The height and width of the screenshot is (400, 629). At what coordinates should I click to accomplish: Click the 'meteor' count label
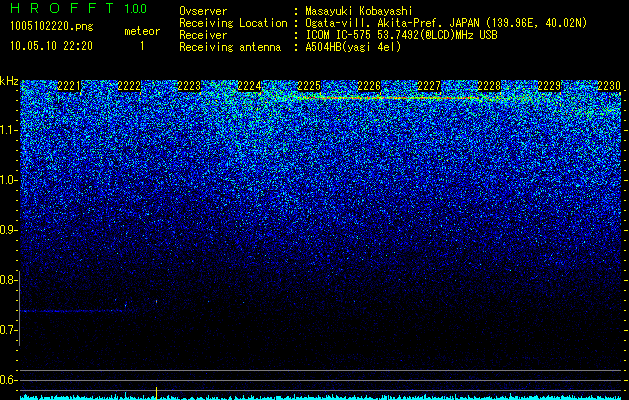pos(142,31)
